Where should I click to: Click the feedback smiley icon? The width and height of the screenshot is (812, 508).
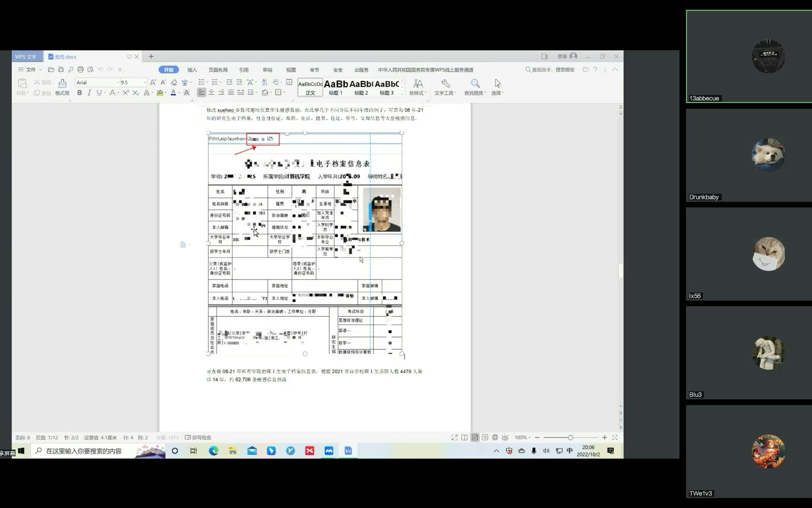click(585, 70)
